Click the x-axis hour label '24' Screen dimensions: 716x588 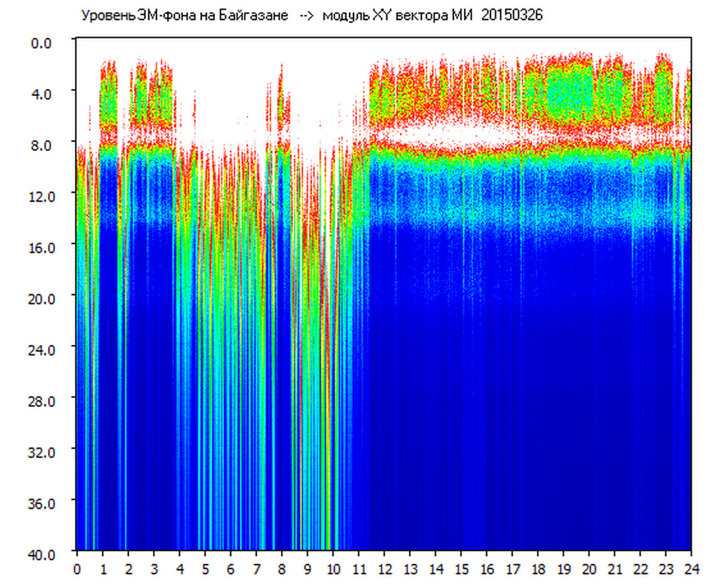pos(692,569)
